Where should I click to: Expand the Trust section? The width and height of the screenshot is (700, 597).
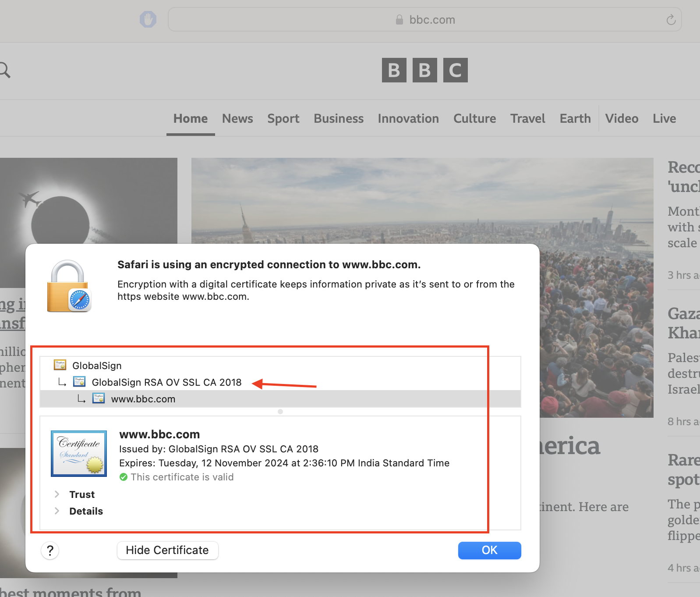pyautogui.click(x=57, y=494)
